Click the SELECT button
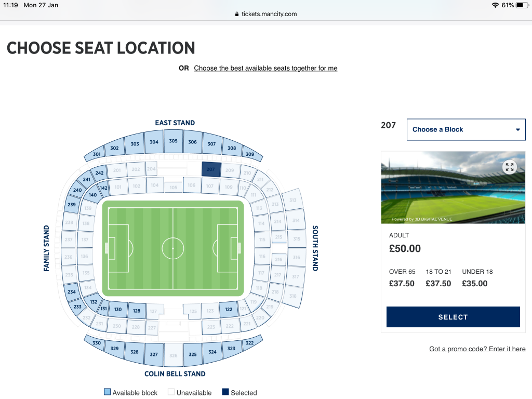The image size is (532, 399). point(453,317)
